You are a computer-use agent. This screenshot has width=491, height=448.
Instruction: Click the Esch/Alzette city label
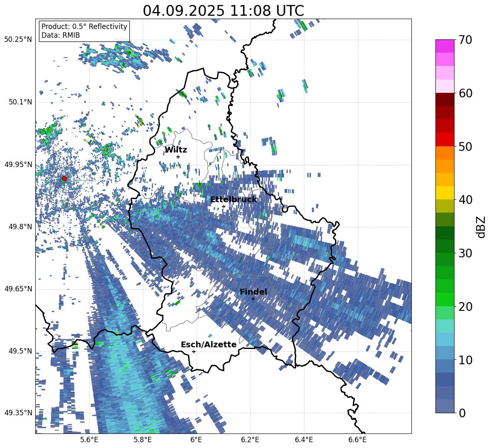[209, 345]
